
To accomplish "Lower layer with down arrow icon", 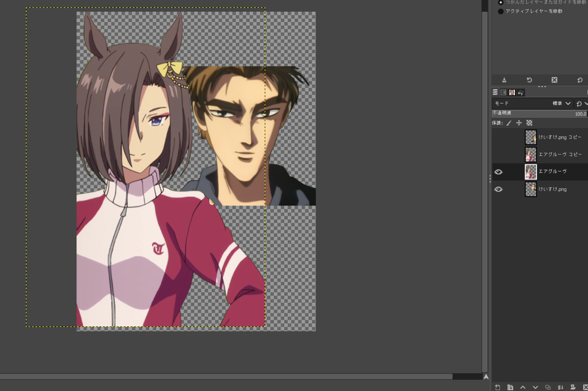I will tap(535, 387).
